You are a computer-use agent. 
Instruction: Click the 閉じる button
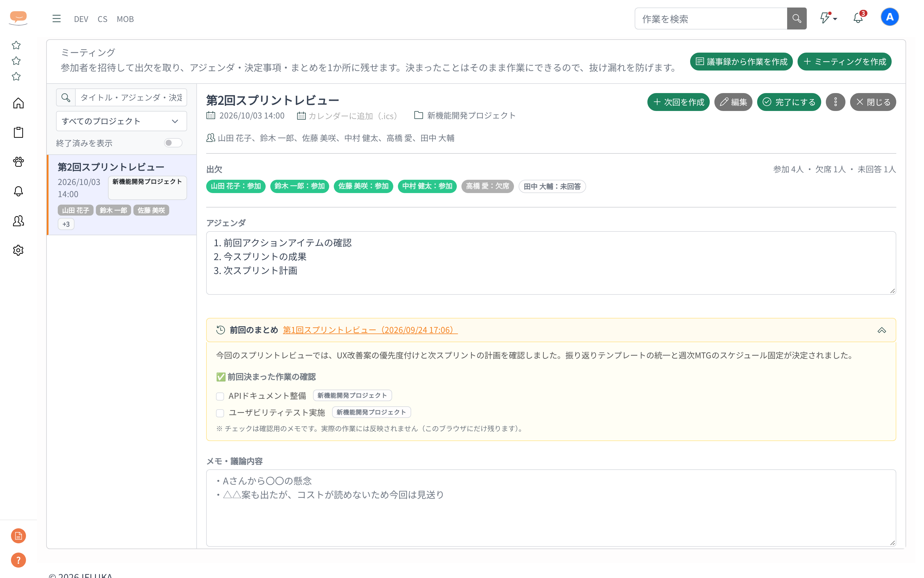coord(873,102)
